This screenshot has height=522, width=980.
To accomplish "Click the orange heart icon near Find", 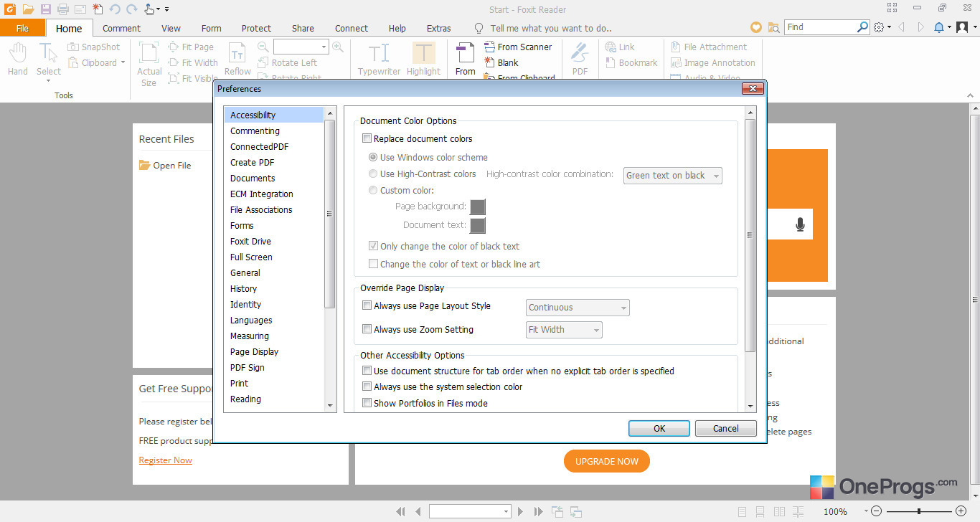I will (756, 27).
